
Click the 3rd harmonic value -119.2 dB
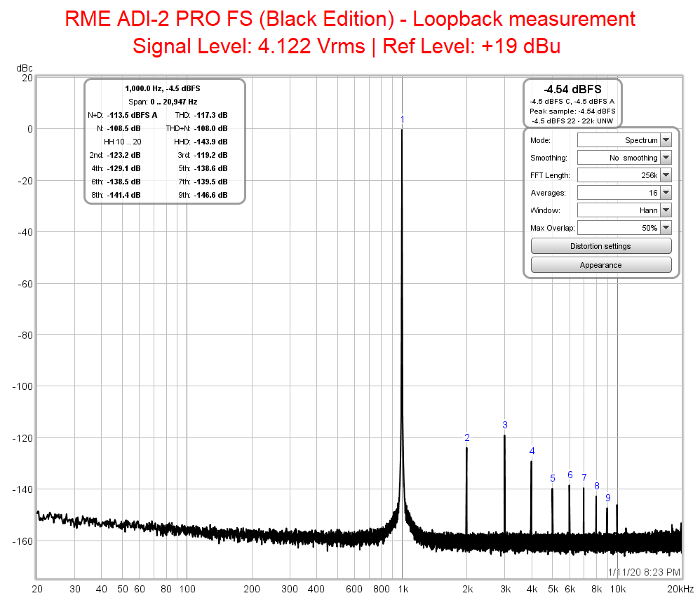[210, 156]
